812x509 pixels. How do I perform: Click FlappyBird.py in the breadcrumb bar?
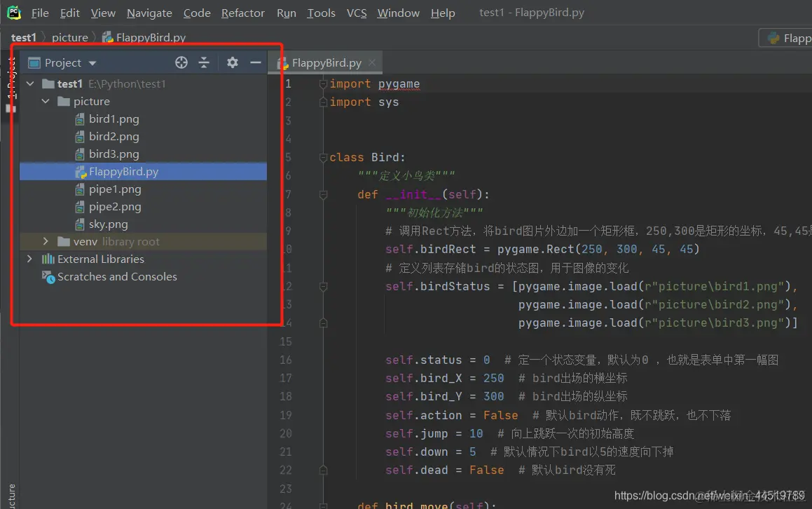(x=151, y=37)
